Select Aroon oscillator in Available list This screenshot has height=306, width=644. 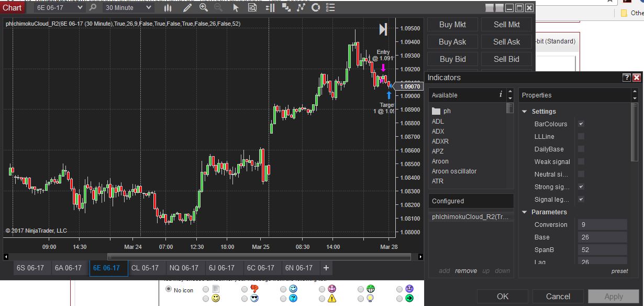(x=454, y=171)
